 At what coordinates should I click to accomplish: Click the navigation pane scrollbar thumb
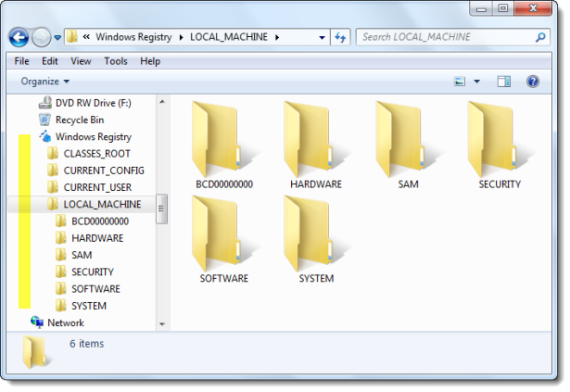click(162, 209)
